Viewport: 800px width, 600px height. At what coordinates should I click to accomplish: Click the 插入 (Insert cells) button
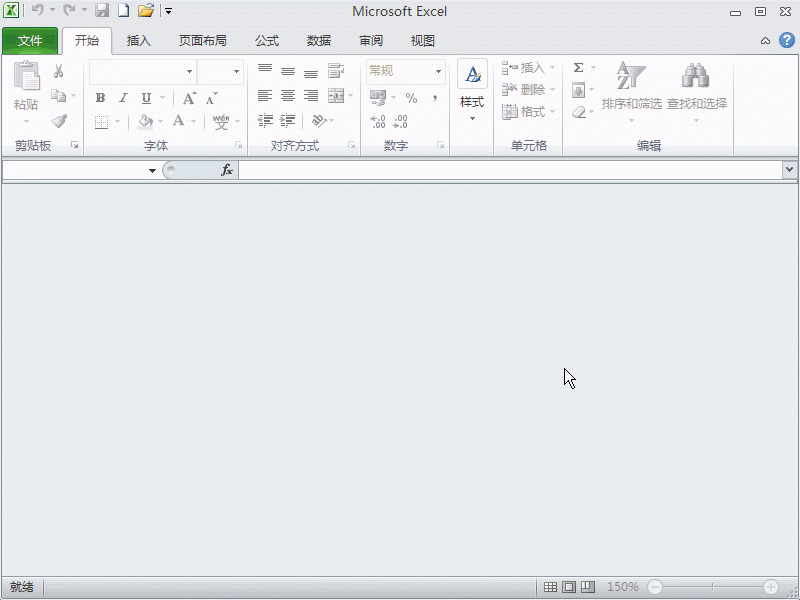[528, 68]
